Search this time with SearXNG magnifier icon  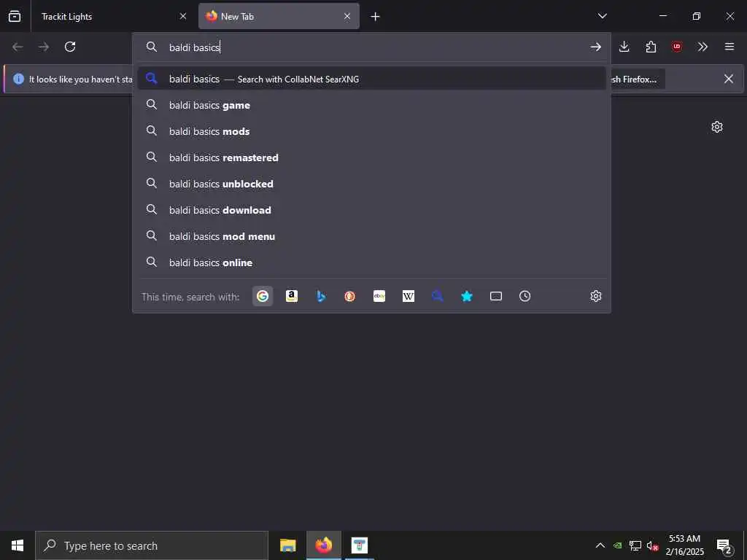438,296
